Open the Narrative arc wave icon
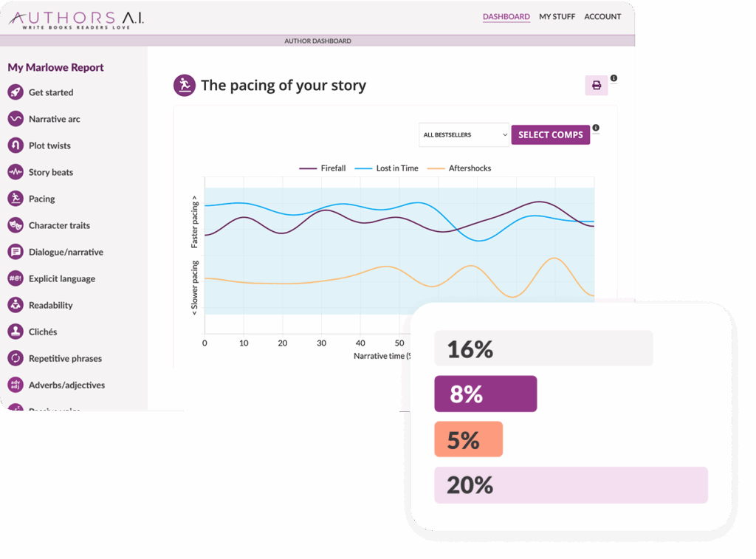Screen dimensions: 756x559 coord(16,119)
